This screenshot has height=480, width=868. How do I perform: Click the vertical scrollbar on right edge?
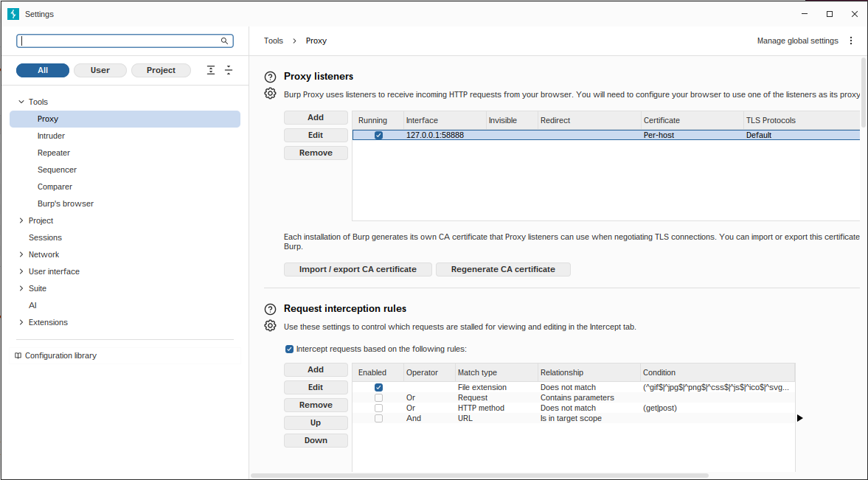pos(864,91)
